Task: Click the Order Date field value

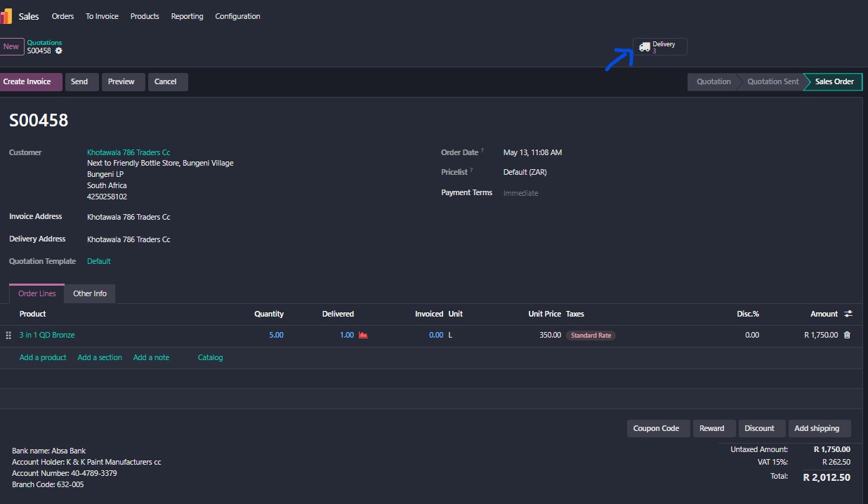Action: tap(532, 152)
